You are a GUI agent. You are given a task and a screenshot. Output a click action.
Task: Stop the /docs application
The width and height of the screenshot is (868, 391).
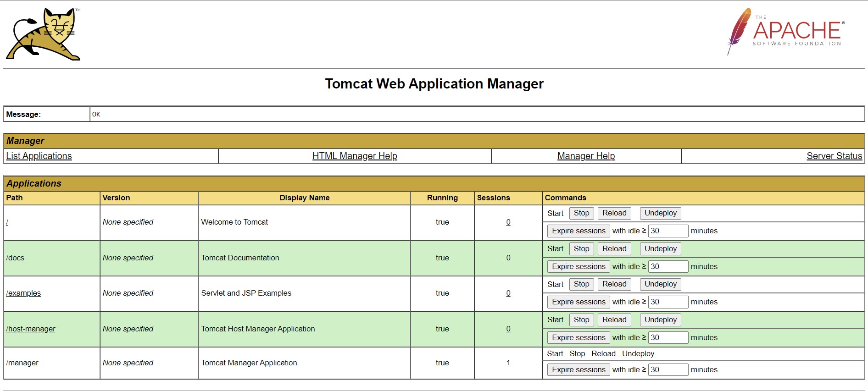click(x=581, y=249)
